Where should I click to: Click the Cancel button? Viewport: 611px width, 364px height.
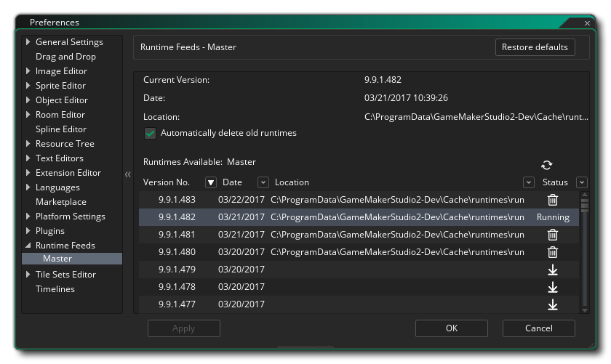pos(538,328)
